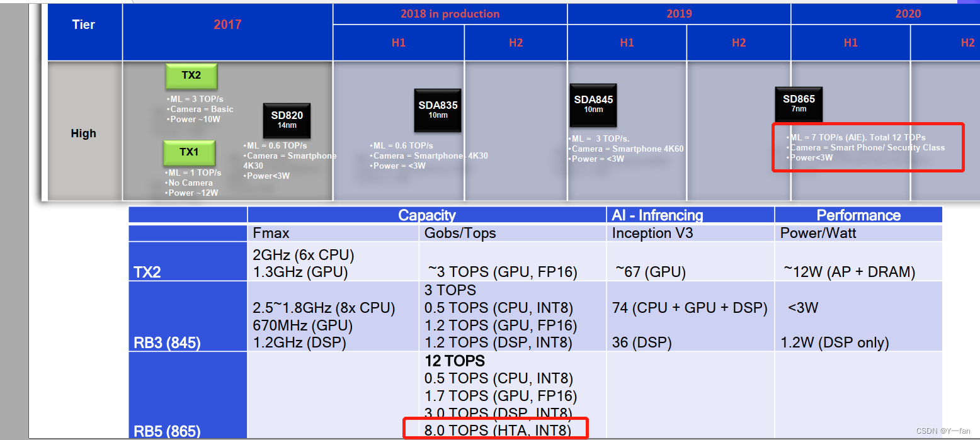
Task: Click the 2017 year header
Action: [x=227, y=25]
